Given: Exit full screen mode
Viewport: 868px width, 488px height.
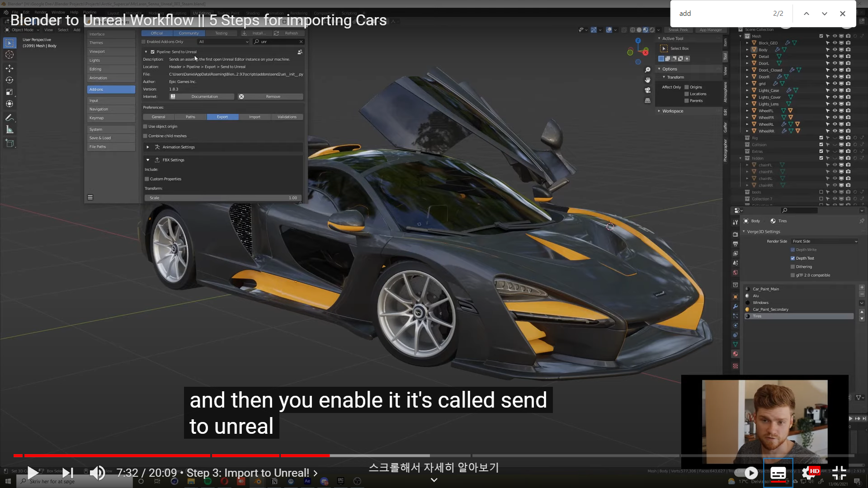Looking at the screenshot, I should tap(839, 473).
